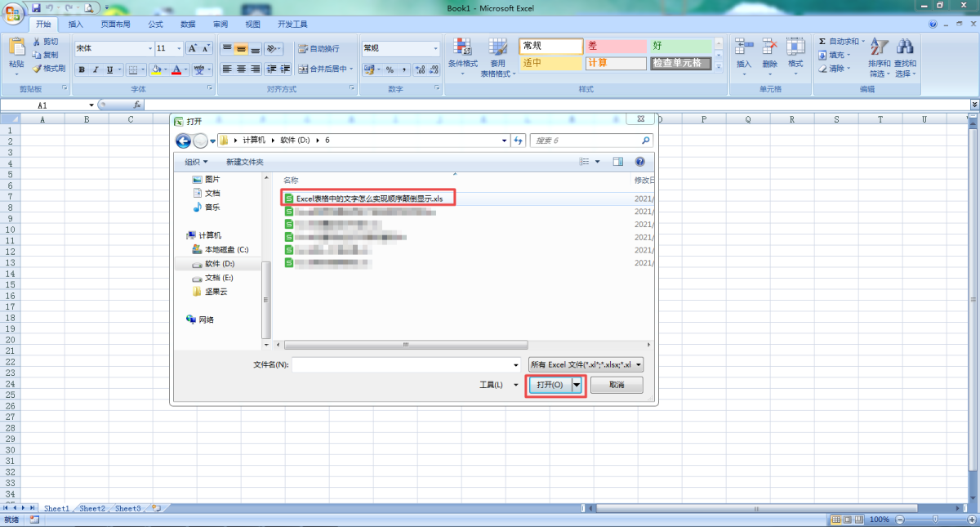Toggle Bold formatting
Image resolution: width=980 pixels, height=527 pixels.
(x=82, y=70)
